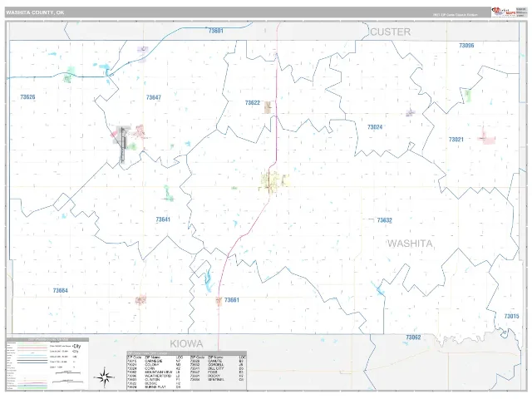Click the gray airport runway area
Image resolution: width=532 pixels, height=399 pixels.
click(122, 144)
